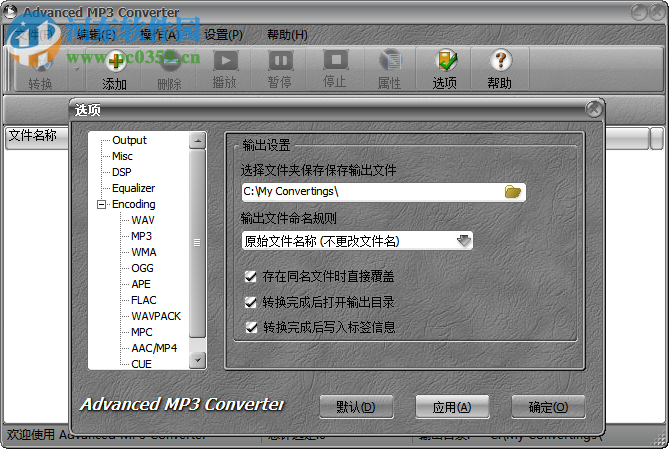Click the Help (帮助) question mark icon

[500, 61]
